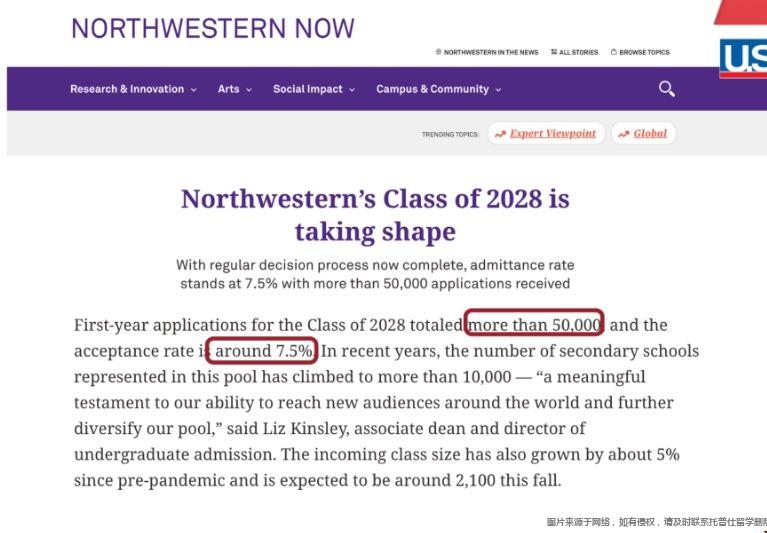Click the trending arrow icon beside Global

[x=624, y=134]
